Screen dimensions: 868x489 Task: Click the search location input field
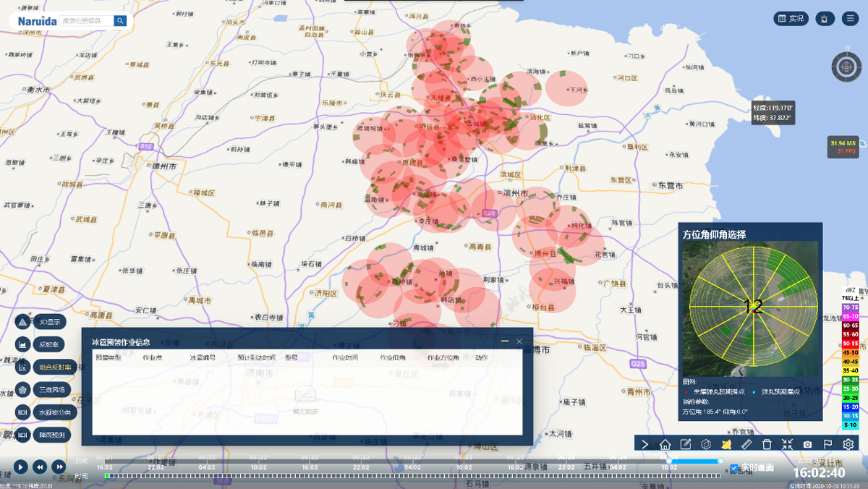(87, 21)
